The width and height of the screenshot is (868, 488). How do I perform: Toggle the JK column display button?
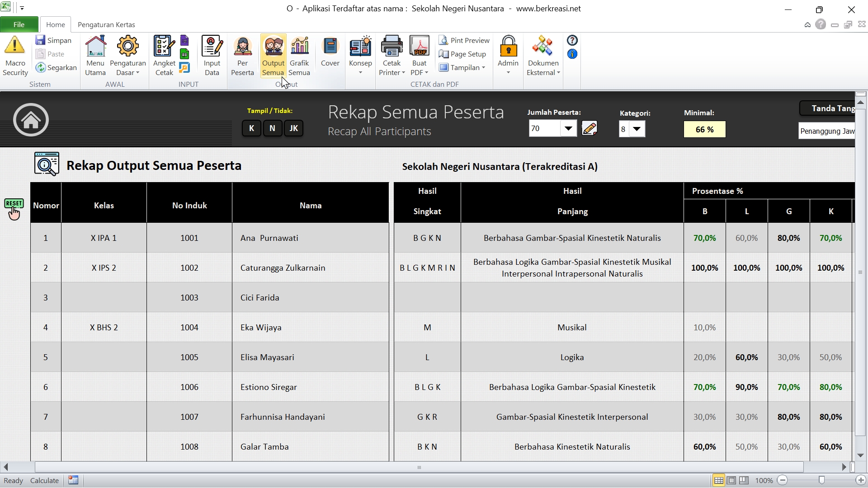293,128
